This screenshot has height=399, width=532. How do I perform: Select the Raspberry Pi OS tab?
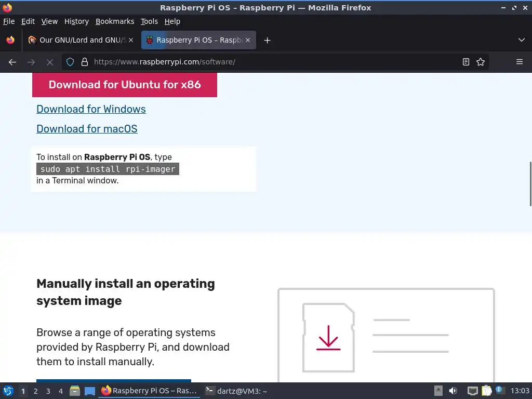[198, 40]
